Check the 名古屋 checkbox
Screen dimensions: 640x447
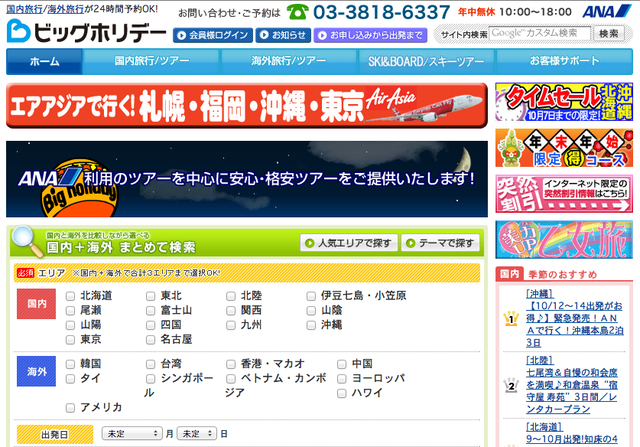tap(151, 340)
